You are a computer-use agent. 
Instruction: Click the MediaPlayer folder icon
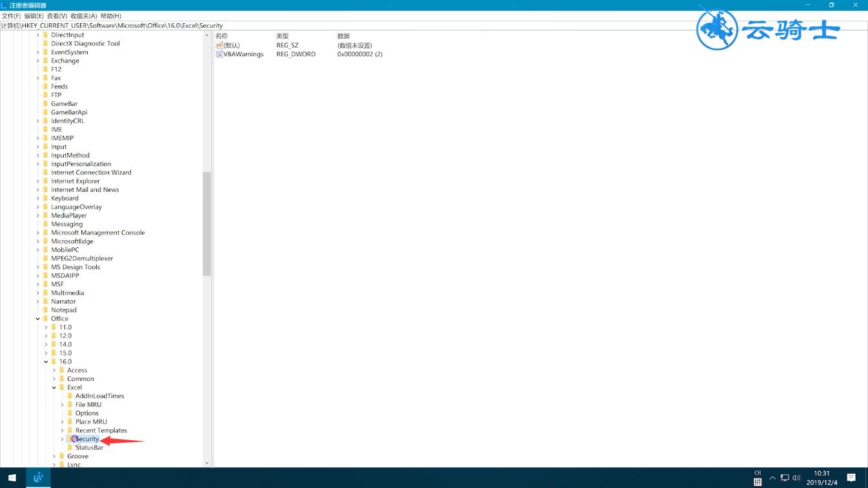46,216
